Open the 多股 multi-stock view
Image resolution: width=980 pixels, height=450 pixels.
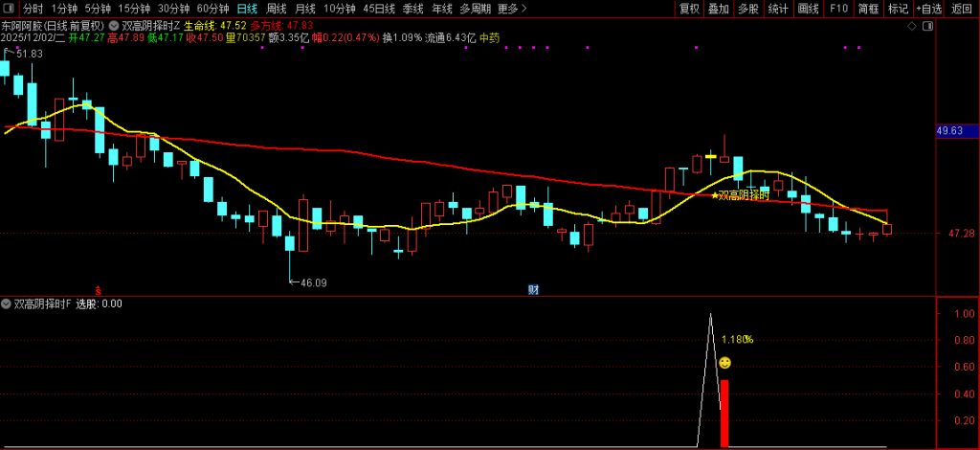748,9
